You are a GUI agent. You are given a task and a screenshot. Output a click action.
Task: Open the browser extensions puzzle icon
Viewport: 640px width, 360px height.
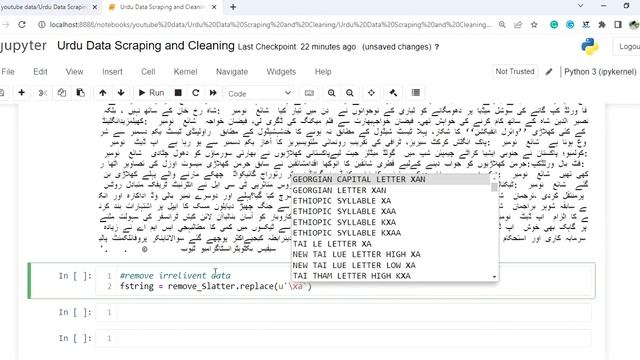tap(602, 25)
